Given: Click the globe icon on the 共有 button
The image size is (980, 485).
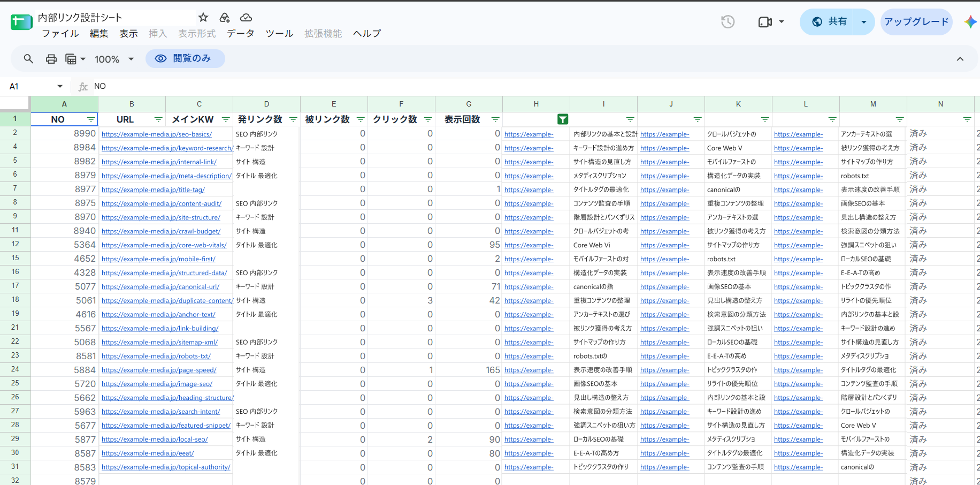Looking at the screenshot, I should [x=817, y=22].
